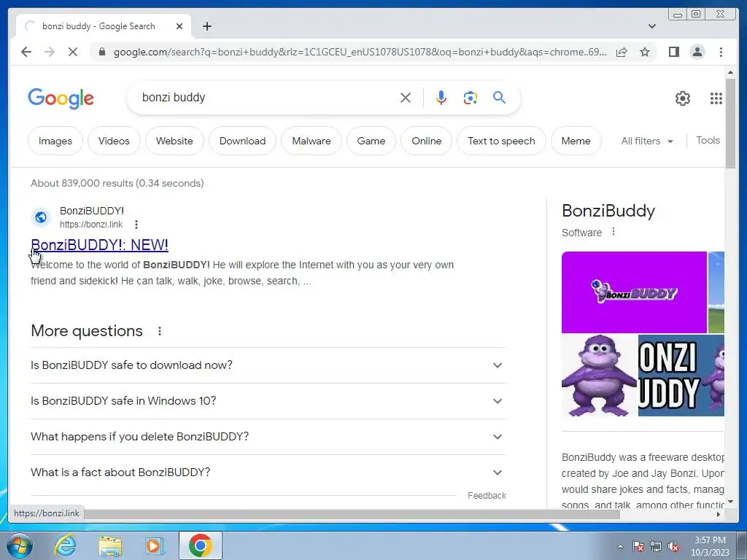Click the Feedback link

click(x=487, y=496)
